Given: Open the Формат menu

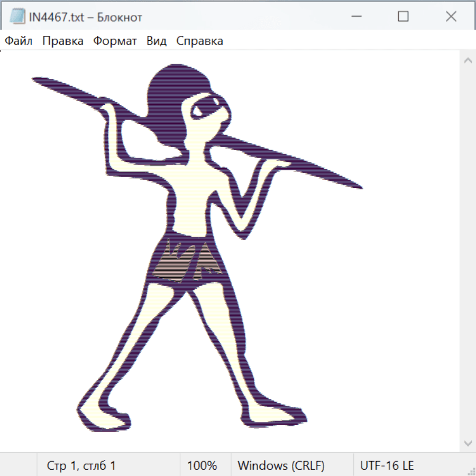Looking at the screenshot, I should coord(115,41).
